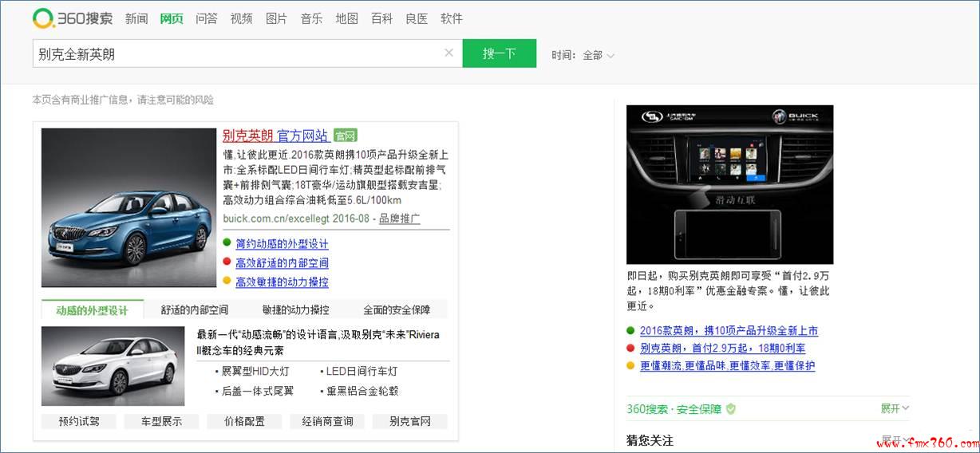Screen dimensions: 980x453
Task: Open the 软件 category
Action: tap(452, 18)
